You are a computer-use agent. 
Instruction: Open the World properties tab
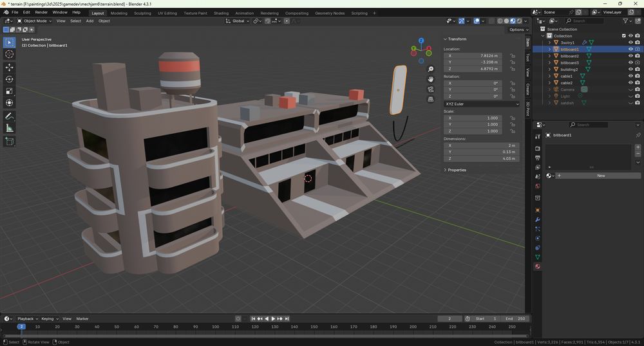[x=538, y=186]
